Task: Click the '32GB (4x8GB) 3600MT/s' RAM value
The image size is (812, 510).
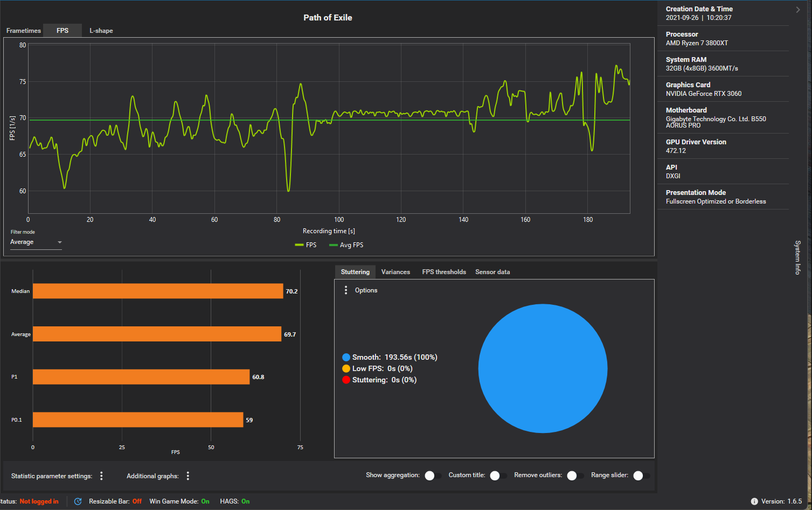Action: (x=702, y=68)
